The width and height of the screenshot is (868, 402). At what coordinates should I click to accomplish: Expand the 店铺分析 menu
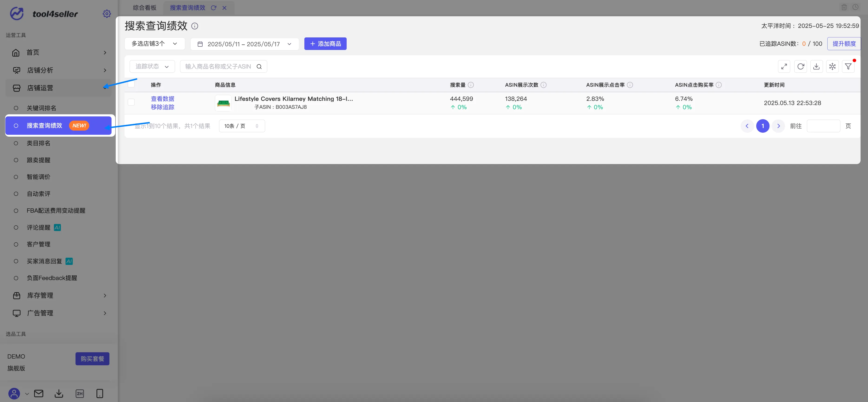click(x=58, y=70)
